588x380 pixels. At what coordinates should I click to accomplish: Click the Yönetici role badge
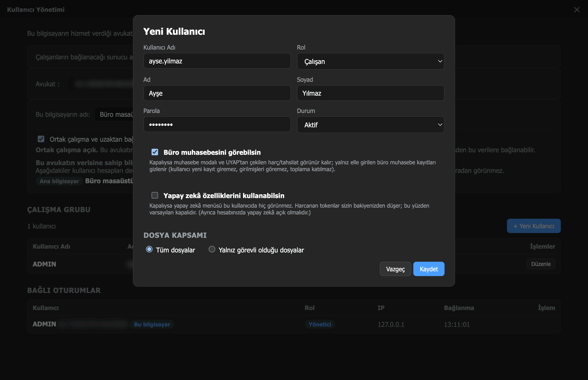coord(320,324)
